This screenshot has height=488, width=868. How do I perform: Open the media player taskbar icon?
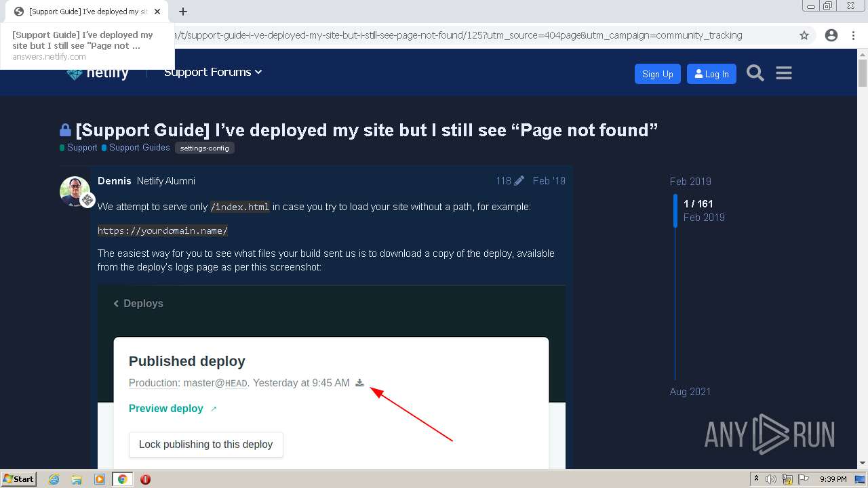tap(100, 479)
